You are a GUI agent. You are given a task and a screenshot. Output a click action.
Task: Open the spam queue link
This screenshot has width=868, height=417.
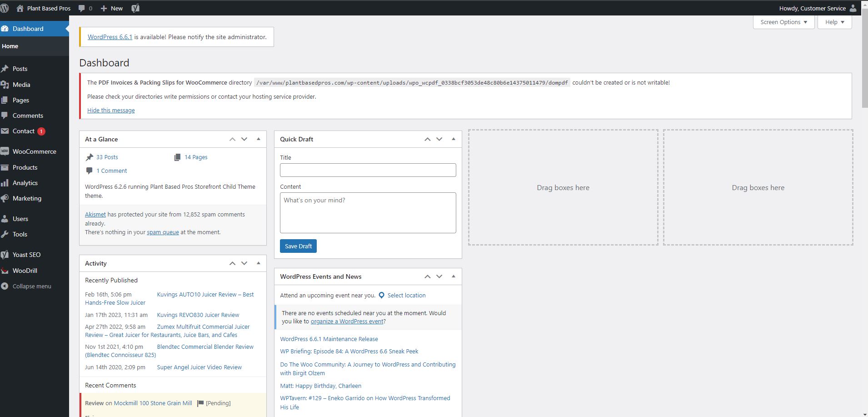pyautogui.click(x=163, y=232)
